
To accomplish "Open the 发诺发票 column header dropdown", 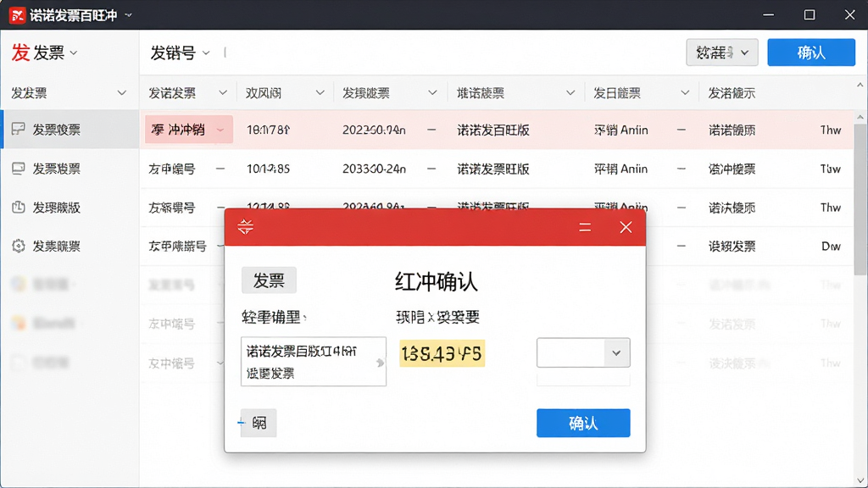I will click(x=223, y=93).
